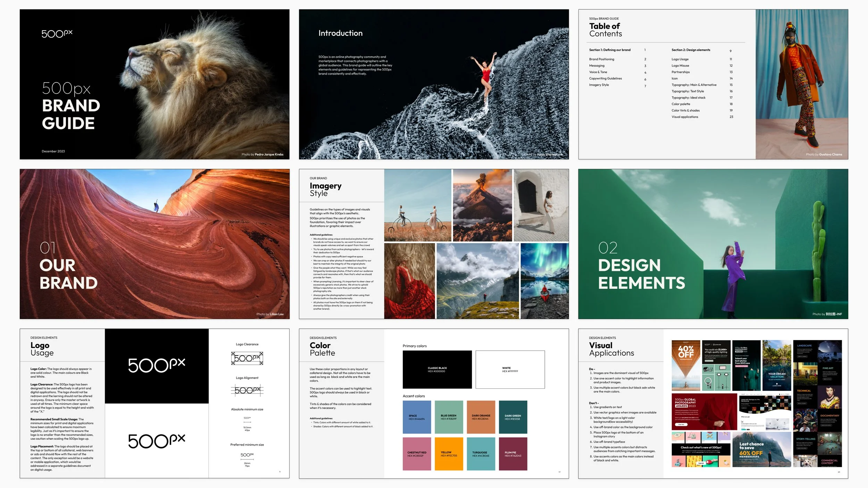
Task: Click 'Icon' entry in Table of Contents
Action: (674, 78)
